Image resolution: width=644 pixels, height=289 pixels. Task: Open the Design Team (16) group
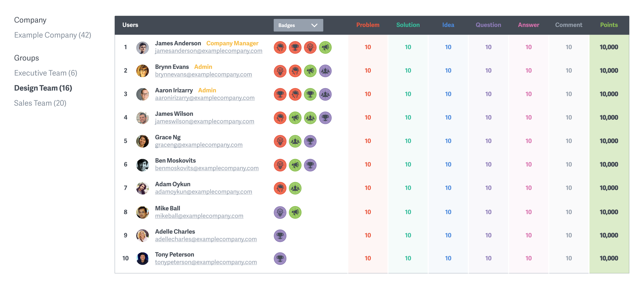pyautogui.click(x=43, y=88)
